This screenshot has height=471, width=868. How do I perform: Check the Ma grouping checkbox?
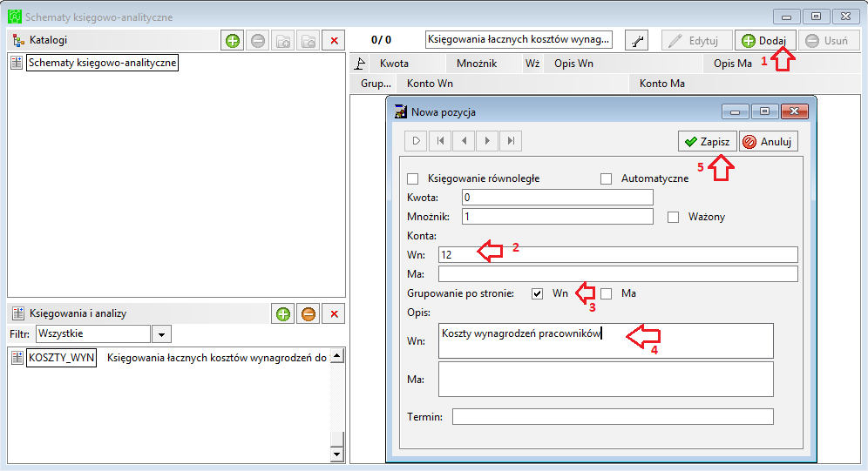pyautogui.click(x=607, y=293)
